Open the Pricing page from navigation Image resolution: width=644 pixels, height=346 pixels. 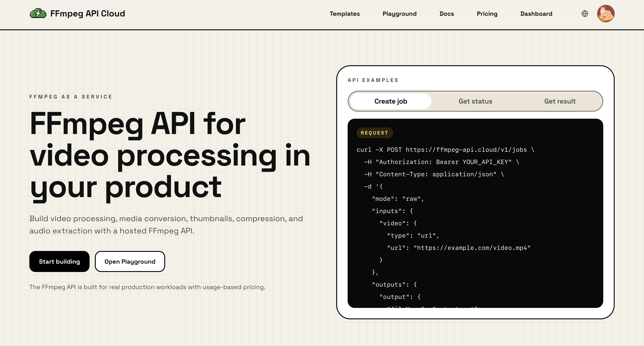coord(487,14)
